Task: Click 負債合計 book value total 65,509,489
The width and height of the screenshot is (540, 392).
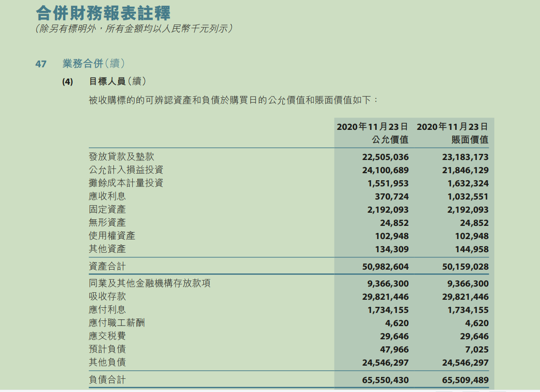Action: click(x=465, y=380)
